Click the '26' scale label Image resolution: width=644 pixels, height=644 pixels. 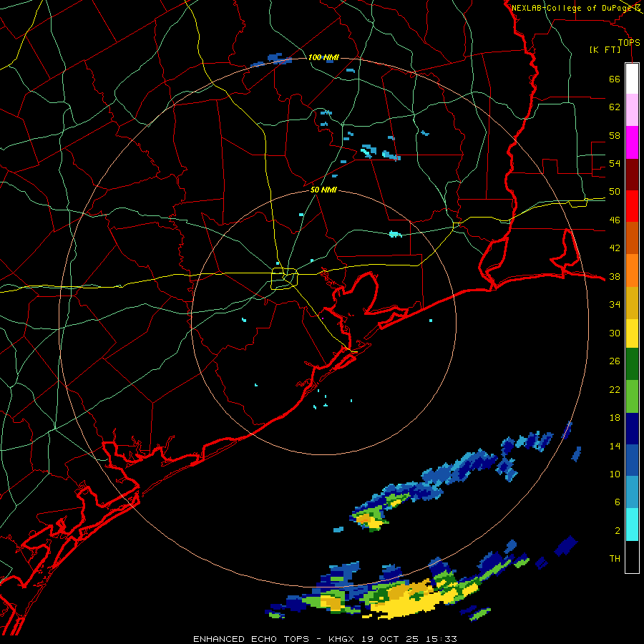pyautogui.click(x=615, y=361)
